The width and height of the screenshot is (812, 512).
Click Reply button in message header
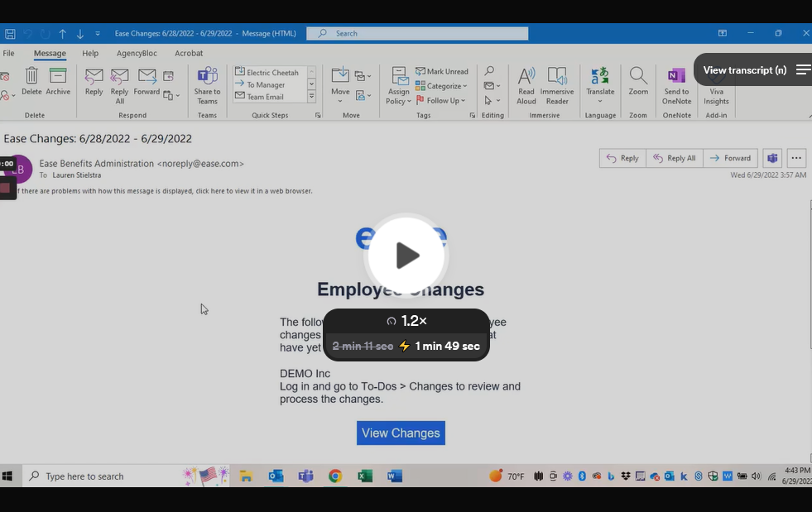point(622,158)
